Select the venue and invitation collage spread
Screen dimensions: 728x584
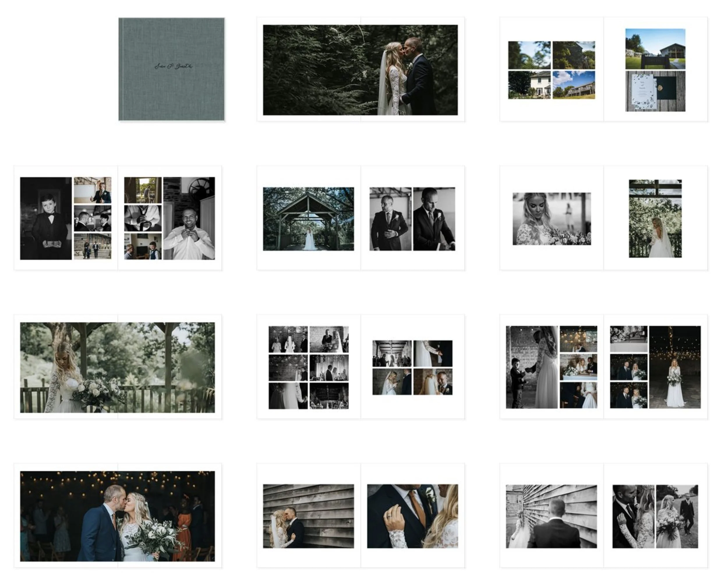pyautogui.click(x=605, y=68)
